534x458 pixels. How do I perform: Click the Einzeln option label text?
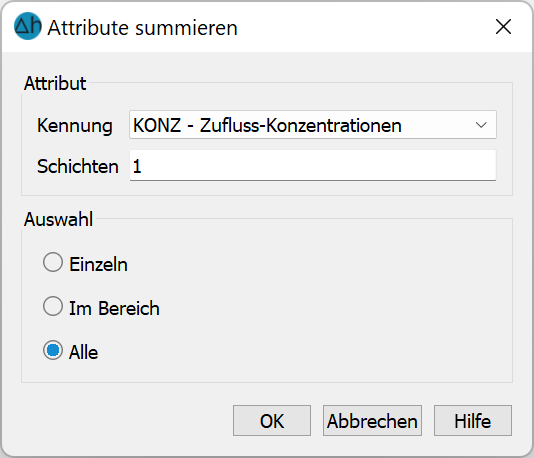pyautogui.click(x=98, y=264)
